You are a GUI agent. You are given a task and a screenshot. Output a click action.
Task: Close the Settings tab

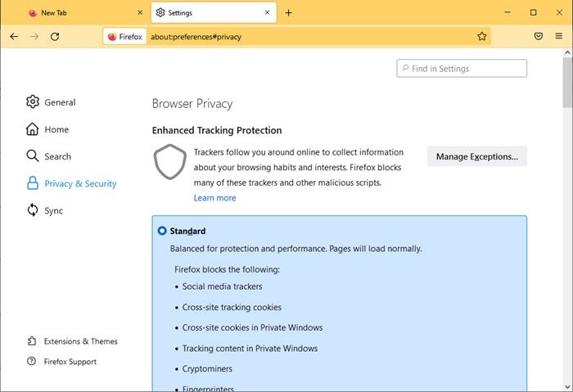click(x=264, y=12)
